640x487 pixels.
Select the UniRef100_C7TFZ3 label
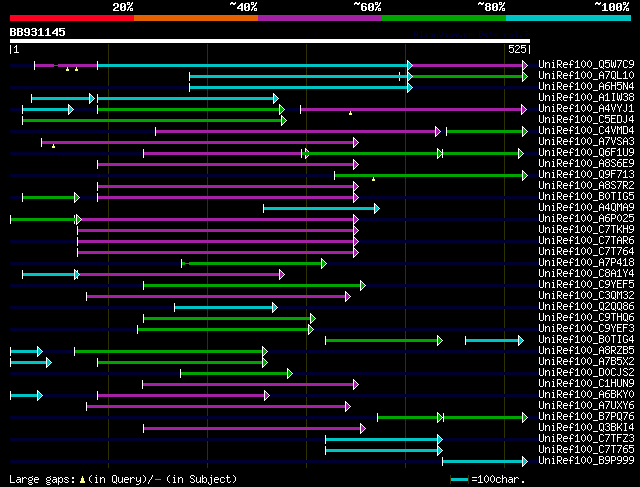[586, 439]
